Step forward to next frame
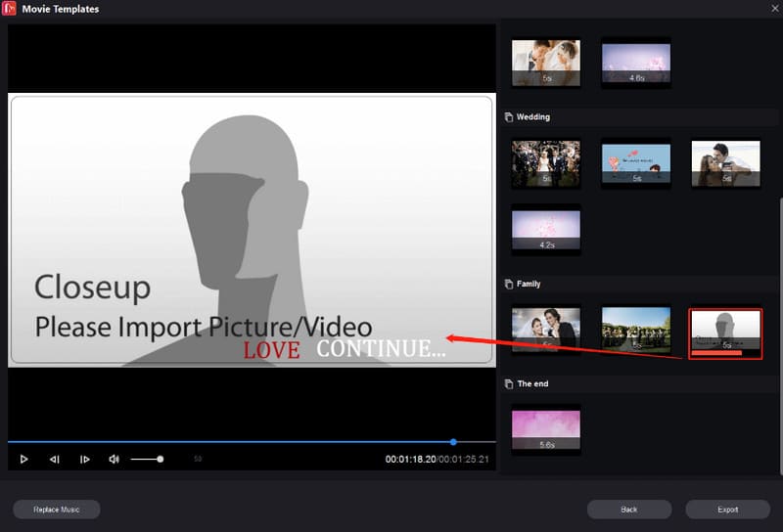Viewport: 783px width, 532px height. (85, 459)
